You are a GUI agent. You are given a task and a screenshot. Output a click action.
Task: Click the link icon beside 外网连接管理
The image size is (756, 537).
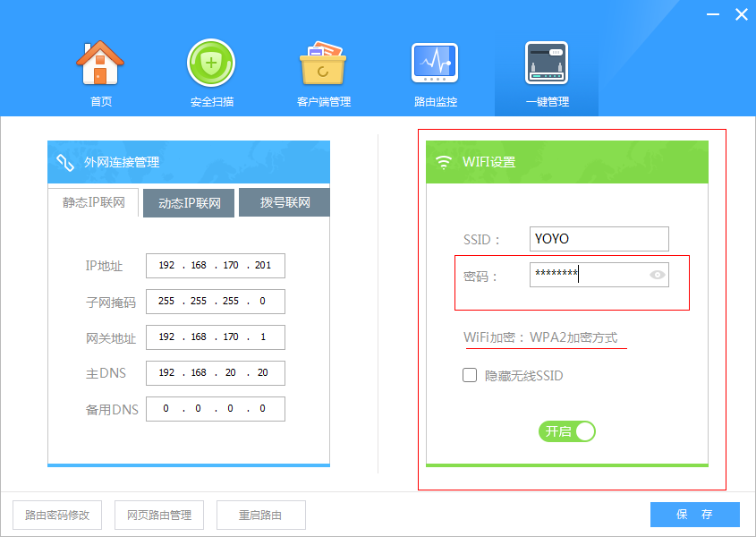point(65,162)
